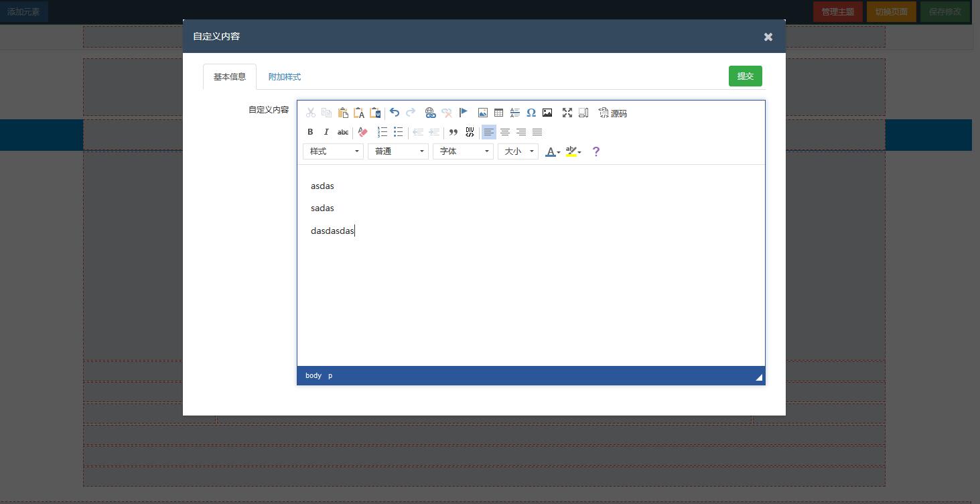Image resolution: width=980 pixels, height=504 pixels.
Task: Click the increase indent icon
Action: (434, 132)
